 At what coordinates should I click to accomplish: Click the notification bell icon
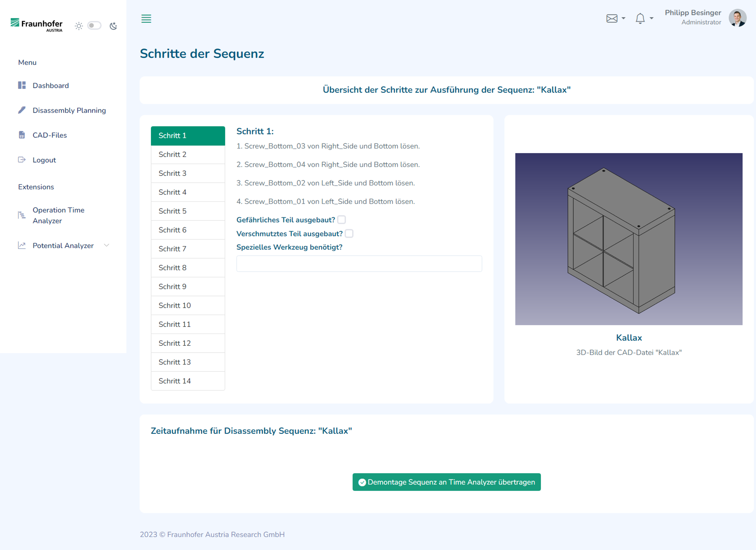click(x=640, y=18)
